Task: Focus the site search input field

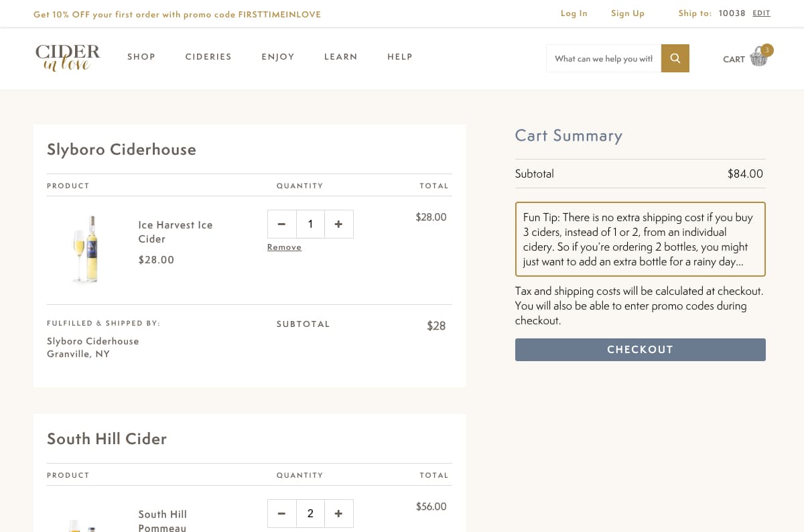Action: pyautogui.click(x=603, y=58)
